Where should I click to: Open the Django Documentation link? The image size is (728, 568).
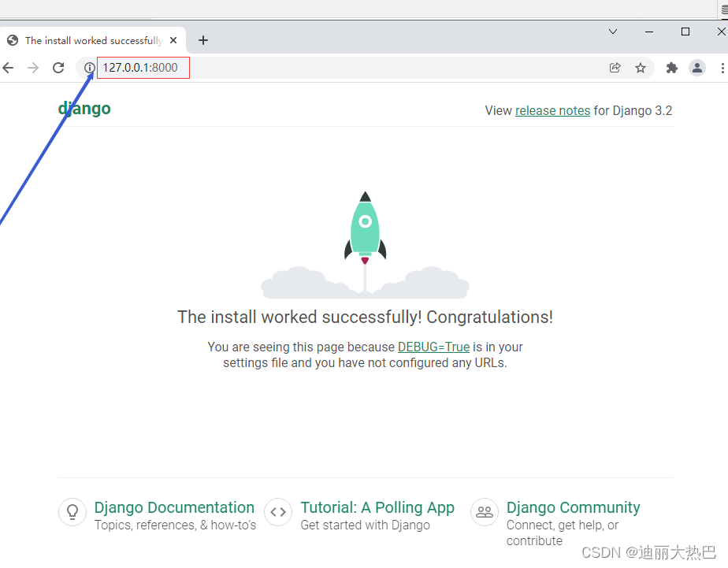click(x=174, y=507)
